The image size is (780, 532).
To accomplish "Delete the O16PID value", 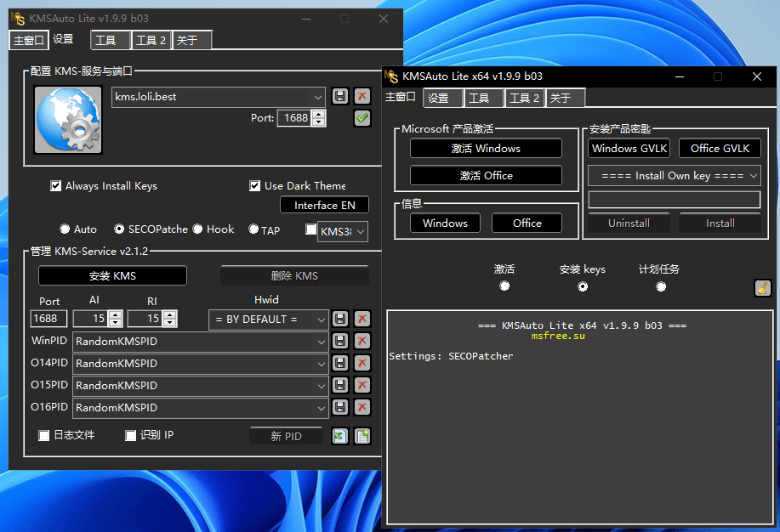I will click(362, 407).
